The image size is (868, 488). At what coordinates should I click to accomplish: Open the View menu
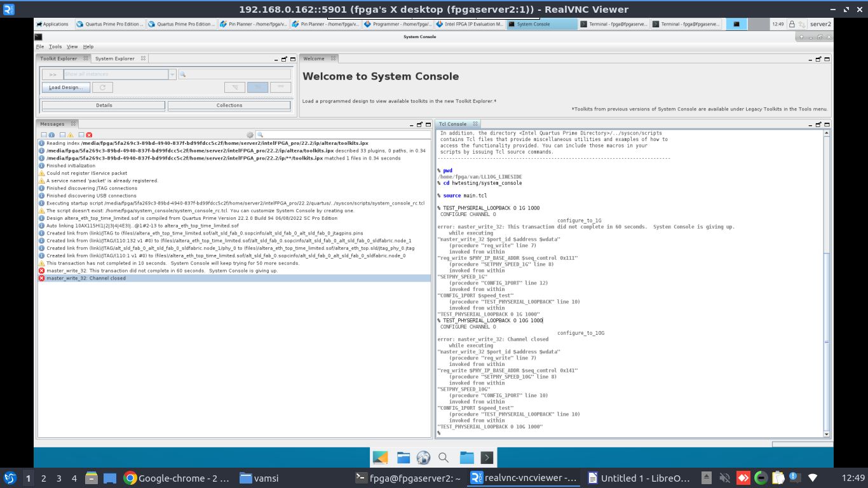coord(72,46)
